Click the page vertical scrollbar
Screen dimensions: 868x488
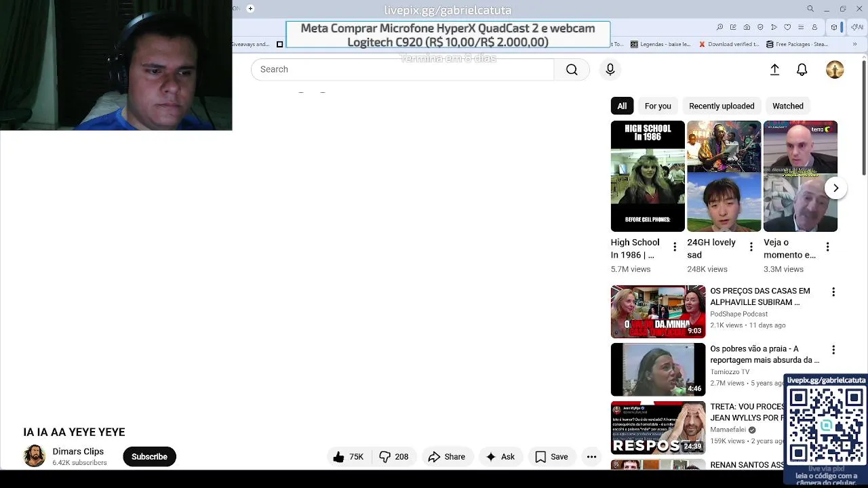point(864,119)
